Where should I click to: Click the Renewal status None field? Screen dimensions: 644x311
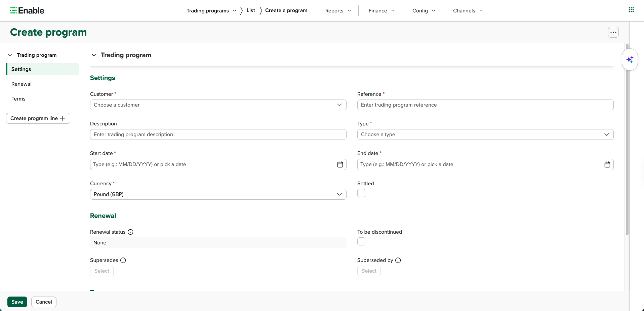pyautogui.click(x=218, y=243)
